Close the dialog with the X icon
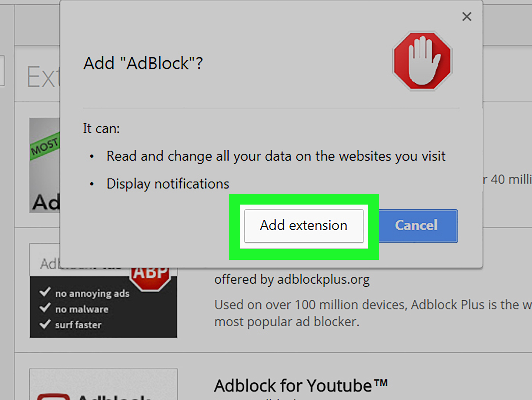Screen dimensions: 532x400 pos(467,17)
